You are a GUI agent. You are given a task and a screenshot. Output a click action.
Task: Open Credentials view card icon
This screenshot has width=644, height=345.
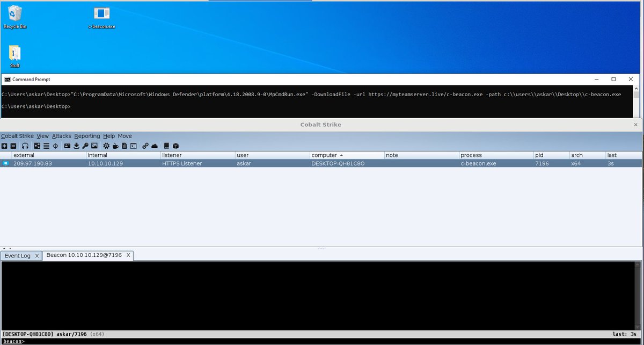[67, 146]
